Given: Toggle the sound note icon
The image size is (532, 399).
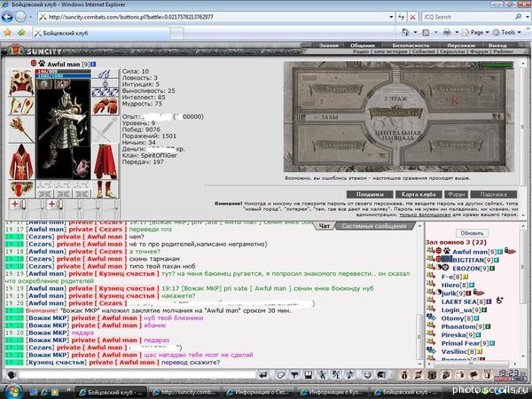Looking at the screenshot, I should [349, 375].
